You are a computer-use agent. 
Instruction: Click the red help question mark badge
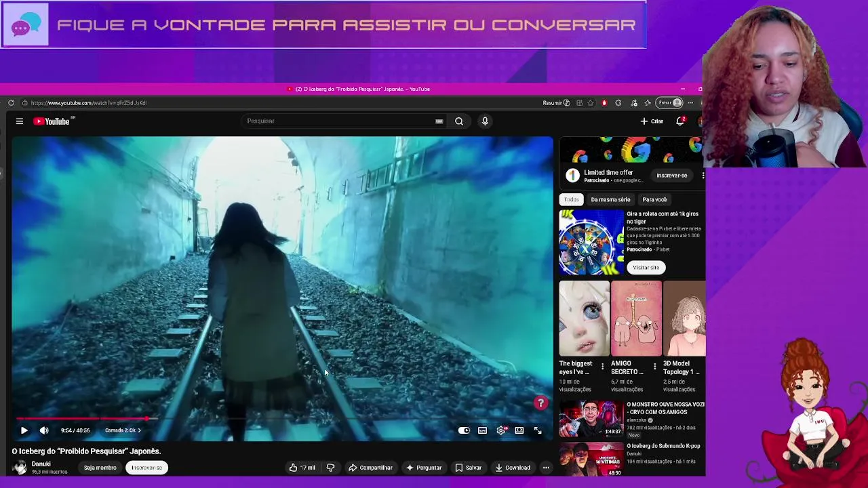click(x=540, y=403)
